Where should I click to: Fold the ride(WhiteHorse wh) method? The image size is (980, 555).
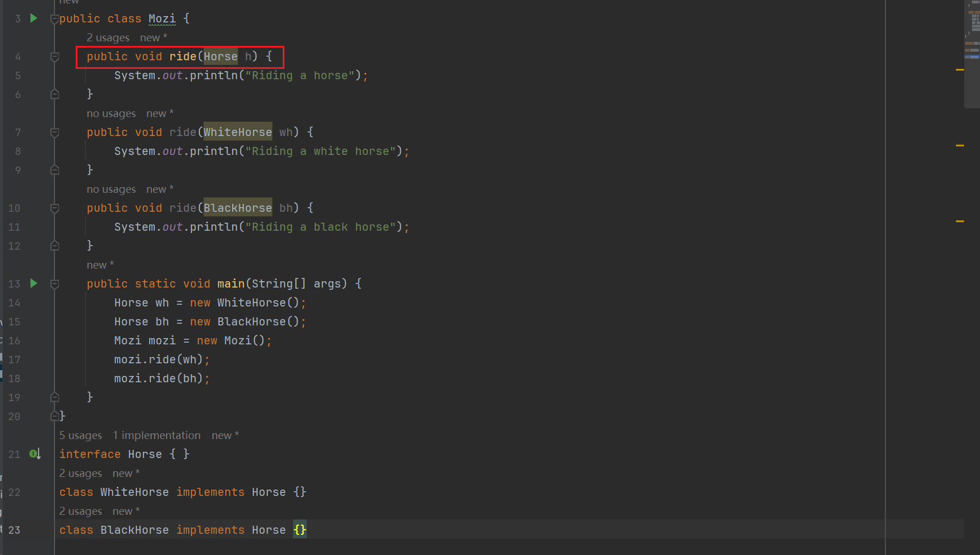54,133
